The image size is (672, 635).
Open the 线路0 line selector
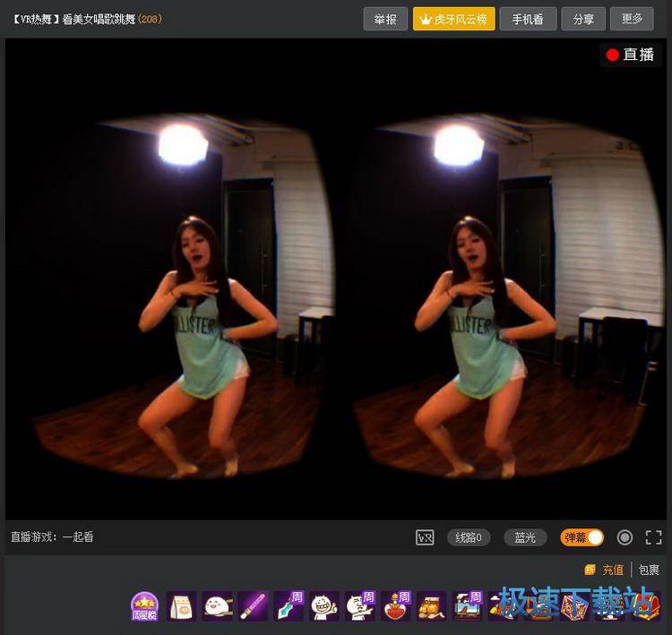(469, 537)
